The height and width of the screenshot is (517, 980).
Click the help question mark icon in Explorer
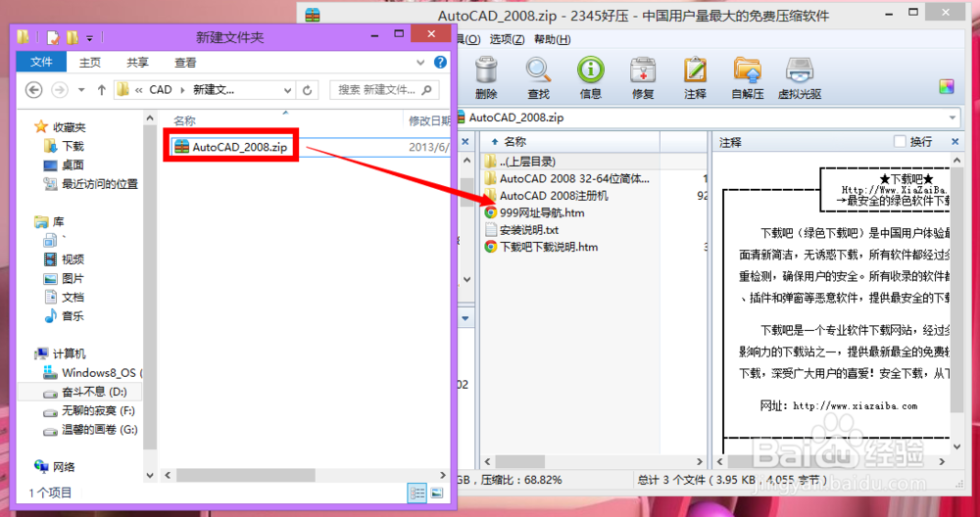pos(440,62)
